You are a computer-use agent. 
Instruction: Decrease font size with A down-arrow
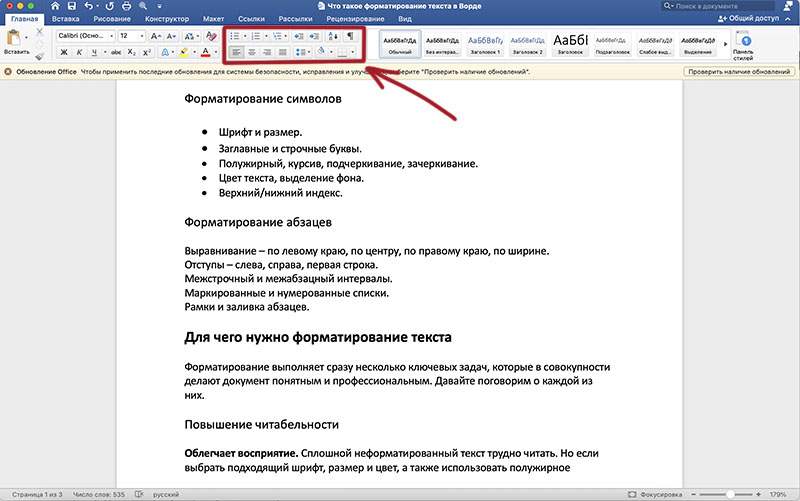171,36
